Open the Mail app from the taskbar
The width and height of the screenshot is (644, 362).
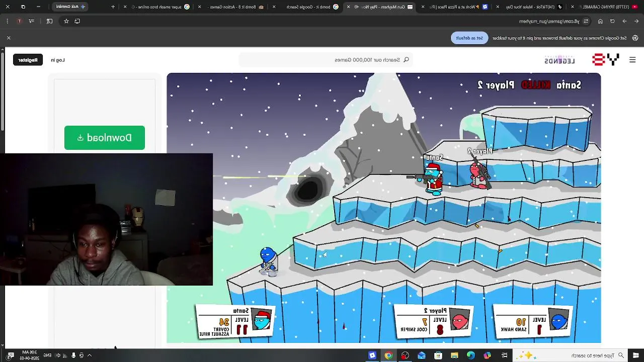coord(422,355)
